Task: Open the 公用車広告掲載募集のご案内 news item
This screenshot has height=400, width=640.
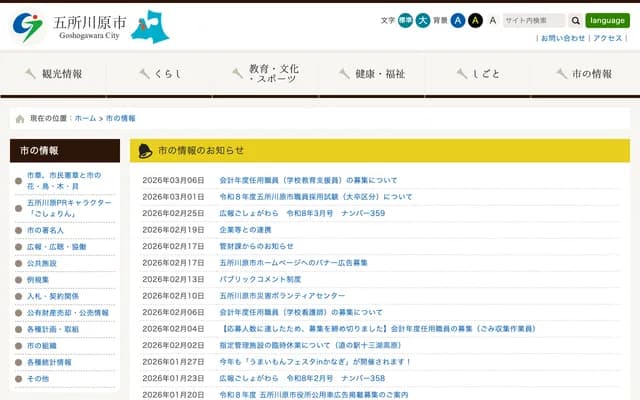Action: point(313,395)
